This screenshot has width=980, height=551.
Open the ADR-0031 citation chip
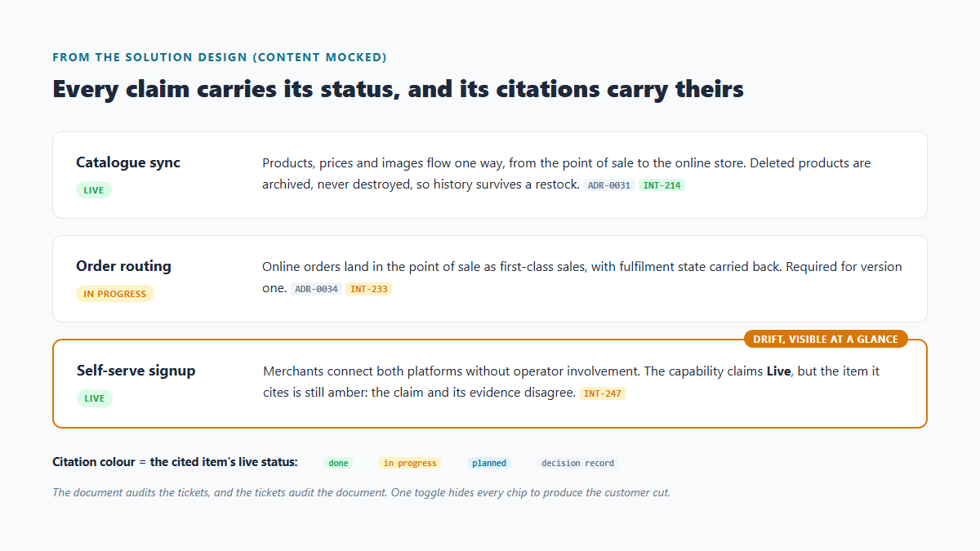(609, 185)
